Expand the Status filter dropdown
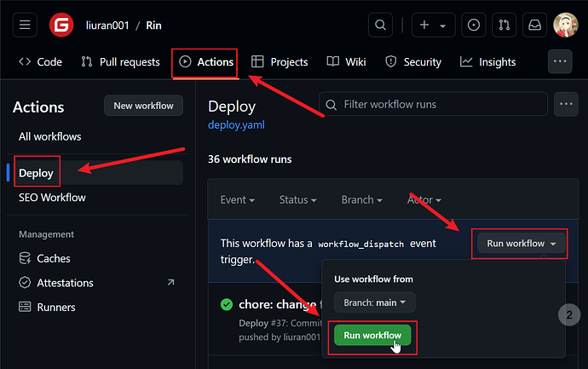The image size is (588, 369). point(297,200)
